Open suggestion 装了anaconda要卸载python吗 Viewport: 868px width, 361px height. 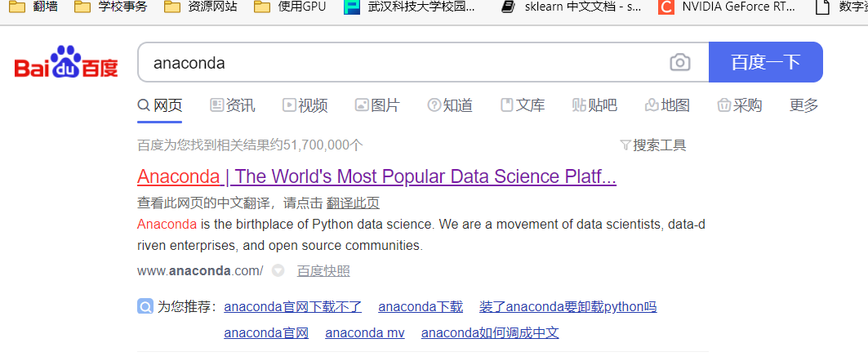568,307
